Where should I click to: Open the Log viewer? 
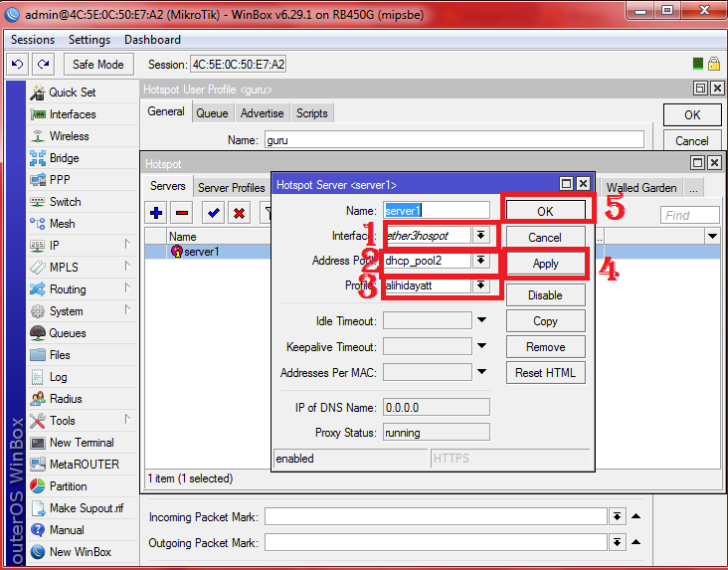[83, 377]
